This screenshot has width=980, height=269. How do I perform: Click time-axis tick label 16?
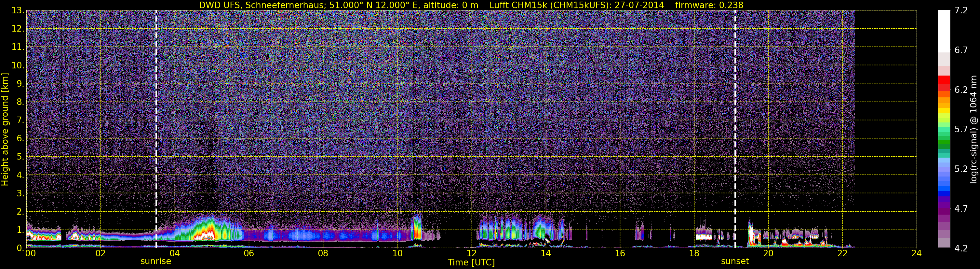(620, 253)
